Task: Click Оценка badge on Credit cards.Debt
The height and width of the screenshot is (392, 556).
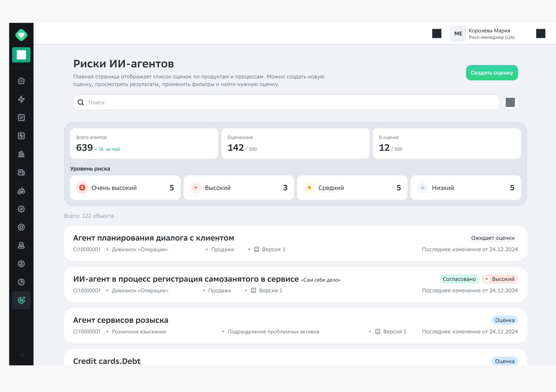Action: 505,361
